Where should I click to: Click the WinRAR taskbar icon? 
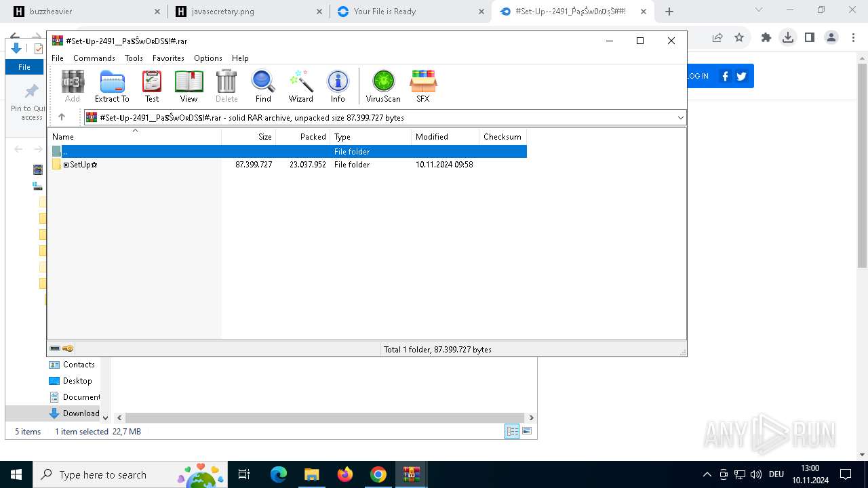click(411, 474)
